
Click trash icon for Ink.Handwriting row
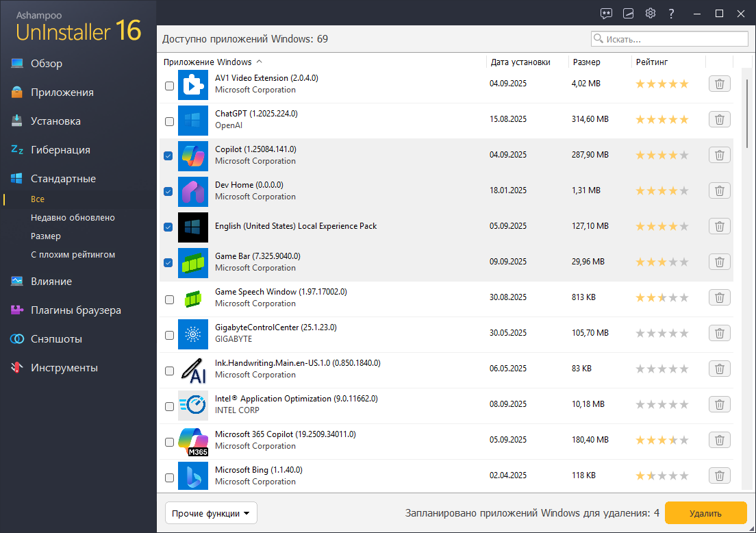pyautogui.click(x=719, y=369)
